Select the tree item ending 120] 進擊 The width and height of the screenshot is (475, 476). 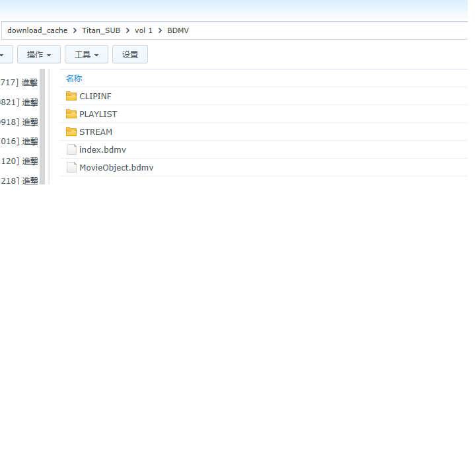point(18,161)
